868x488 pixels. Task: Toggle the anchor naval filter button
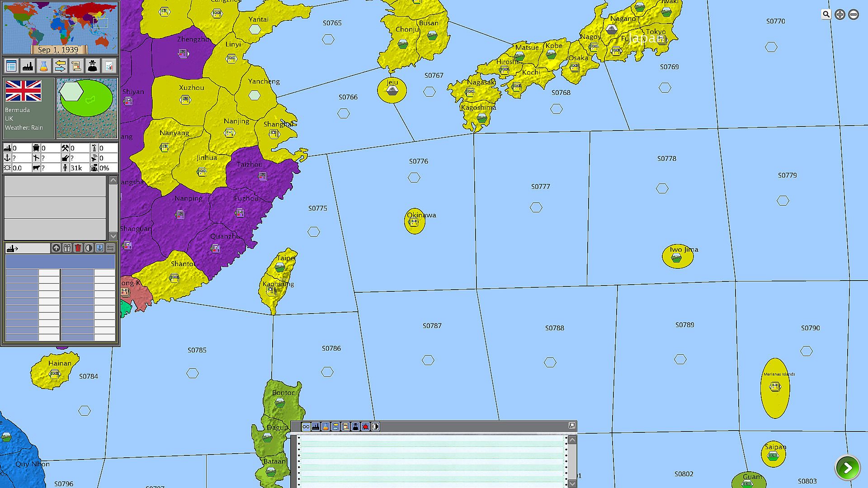point(99,248)
